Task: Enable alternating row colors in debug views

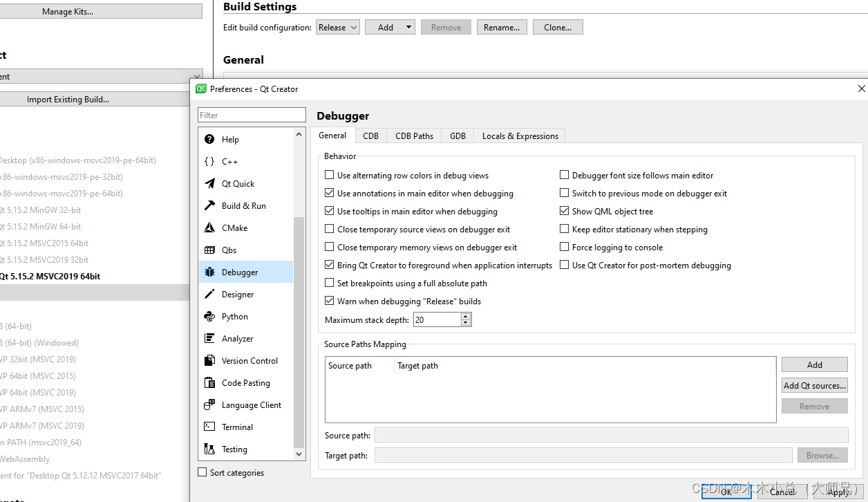Action: (x=330, y=176)
